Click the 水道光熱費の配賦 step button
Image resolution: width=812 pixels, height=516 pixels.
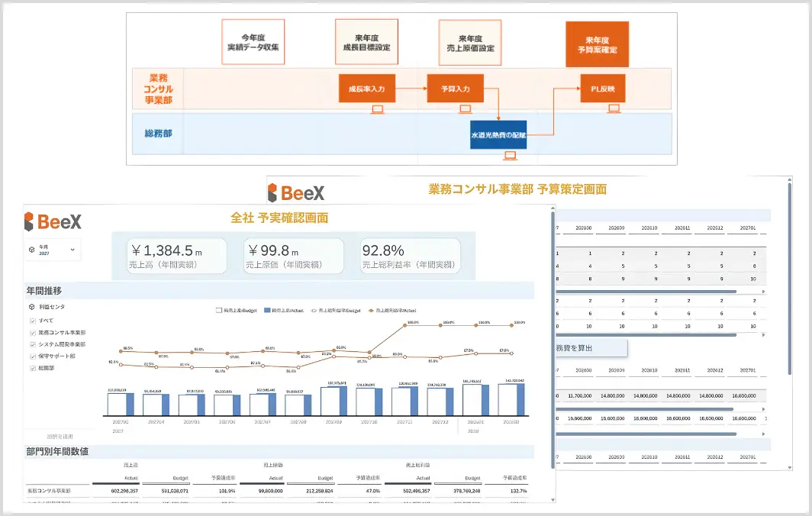click(498, 134)
